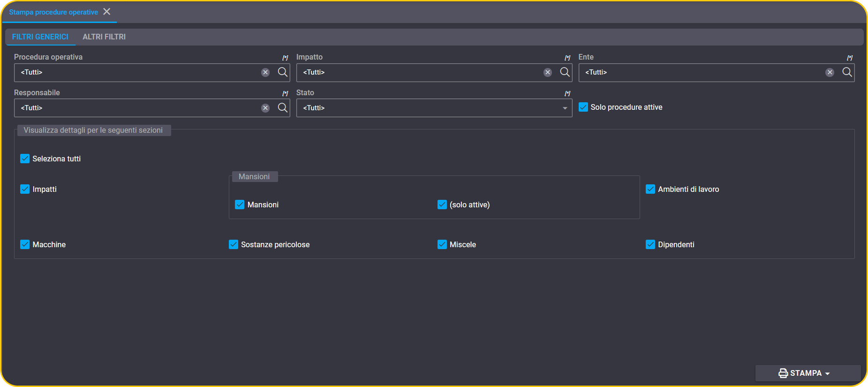This screenshot has width=868, height=387.
Task: Open the Stato dropdown
Action: click(434, 108)
